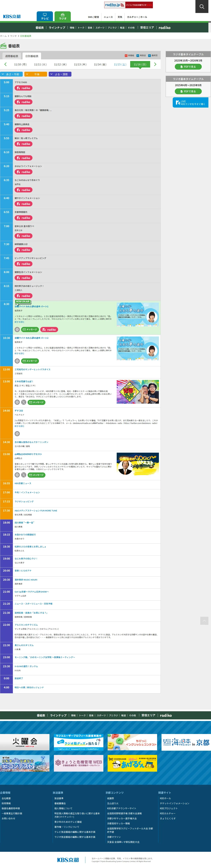Open X icon for ミキの兄弟でんぱ!
211x868 pixels.
pyautogui.click(x=24, y=402)
